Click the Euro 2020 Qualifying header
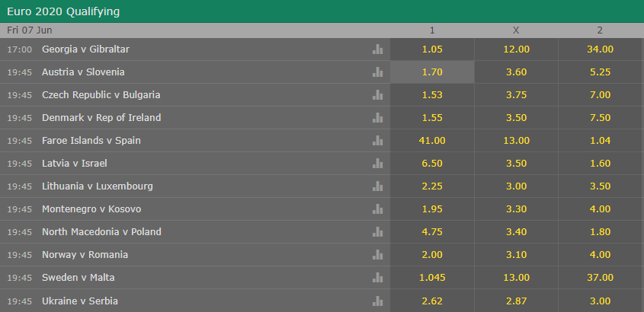Screen dimensions: 644x312 (x=62, y=11)
